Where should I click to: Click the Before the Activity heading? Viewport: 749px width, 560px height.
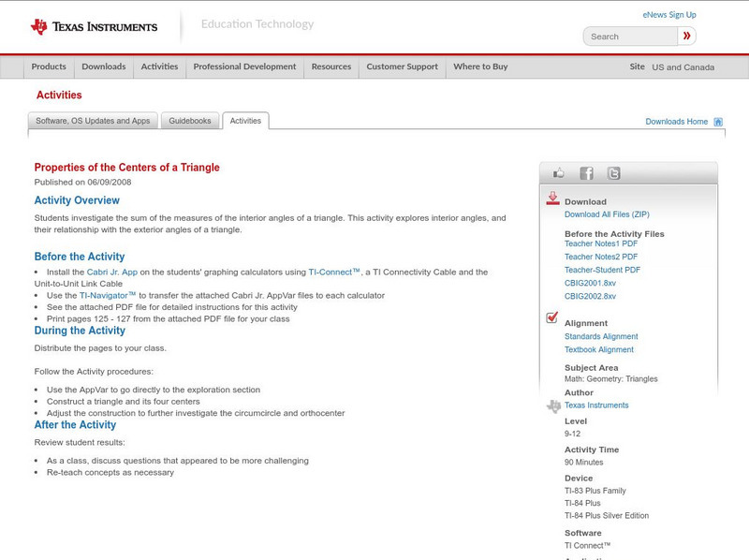(80, 257)
